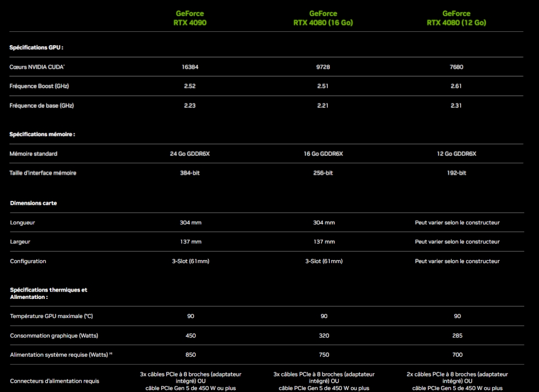Click the GeForce RTX 4080 (12 Go) header
The width and height of the screenshot is (539, 392).
[x=457, y=18]
